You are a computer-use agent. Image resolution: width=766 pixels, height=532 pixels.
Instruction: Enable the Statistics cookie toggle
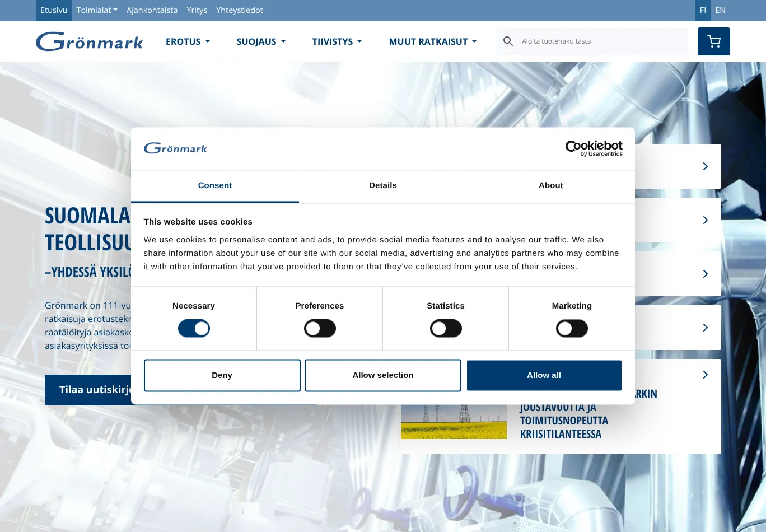[x=446, y=328]
